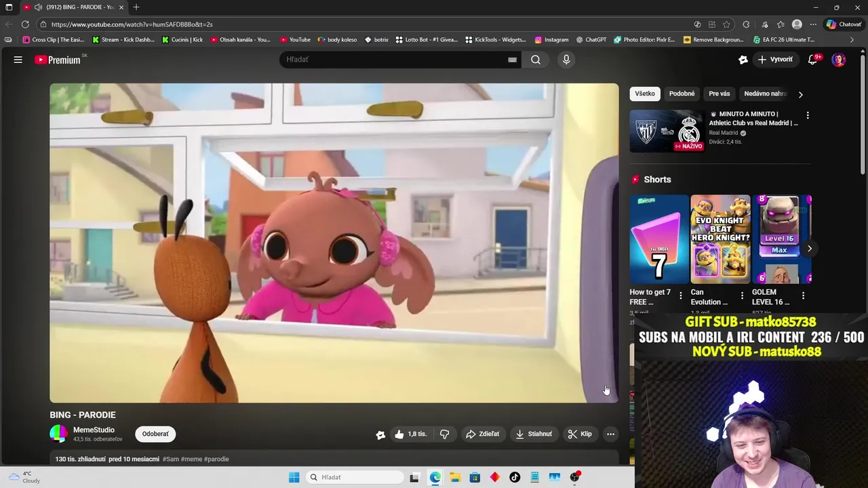
Task: Open the browser Settings and more menu
Action: pos(813,24)
